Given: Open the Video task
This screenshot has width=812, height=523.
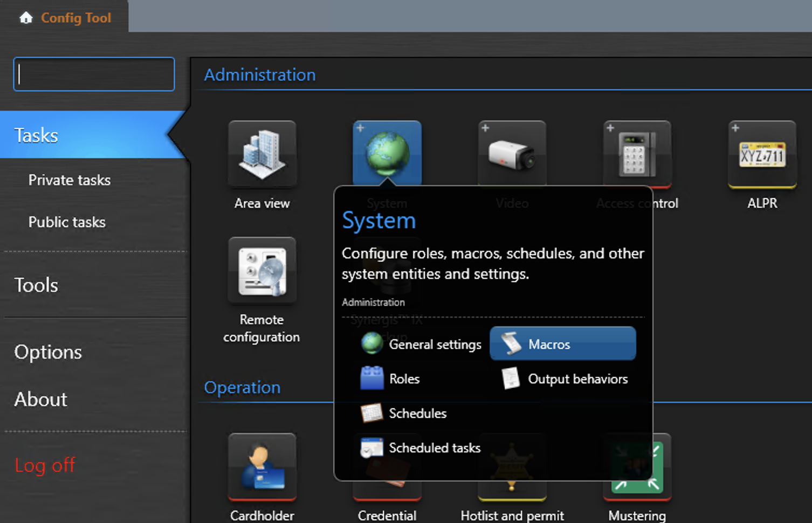Looking at the screenshot, I should (x=512, y=153).
